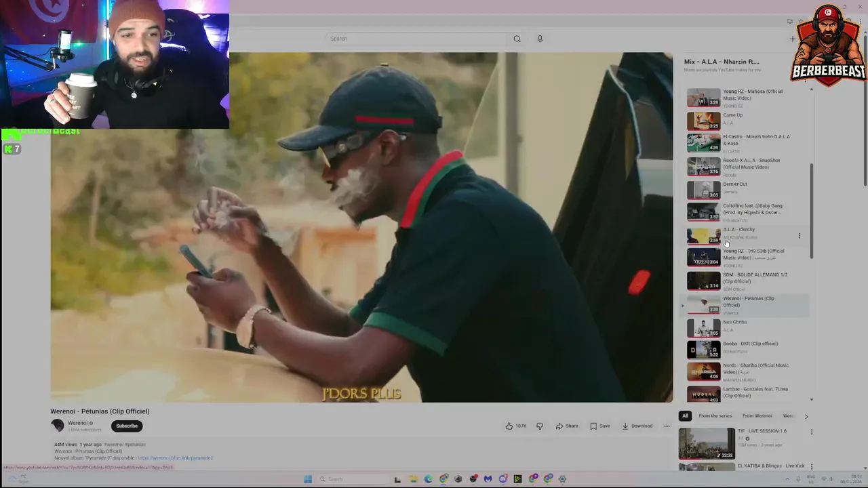
Task: Select From the series filter chip
Action: (715, 415)
